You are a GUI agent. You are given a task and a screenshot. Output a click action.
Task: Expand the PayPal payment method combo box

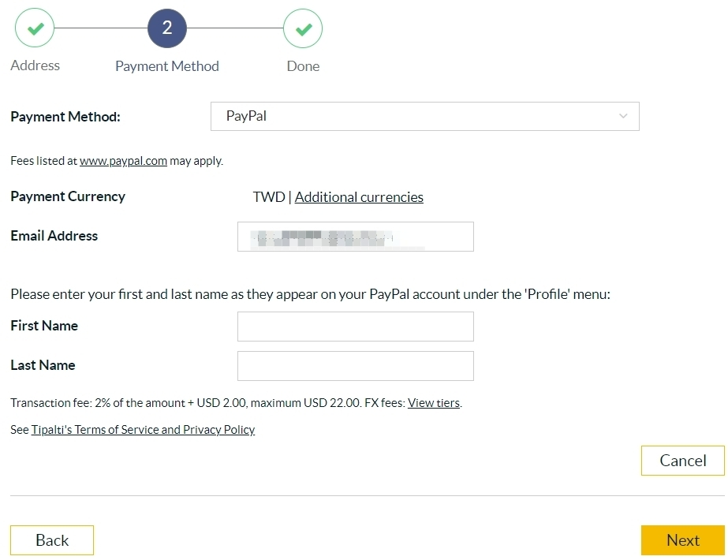[425, 116]
